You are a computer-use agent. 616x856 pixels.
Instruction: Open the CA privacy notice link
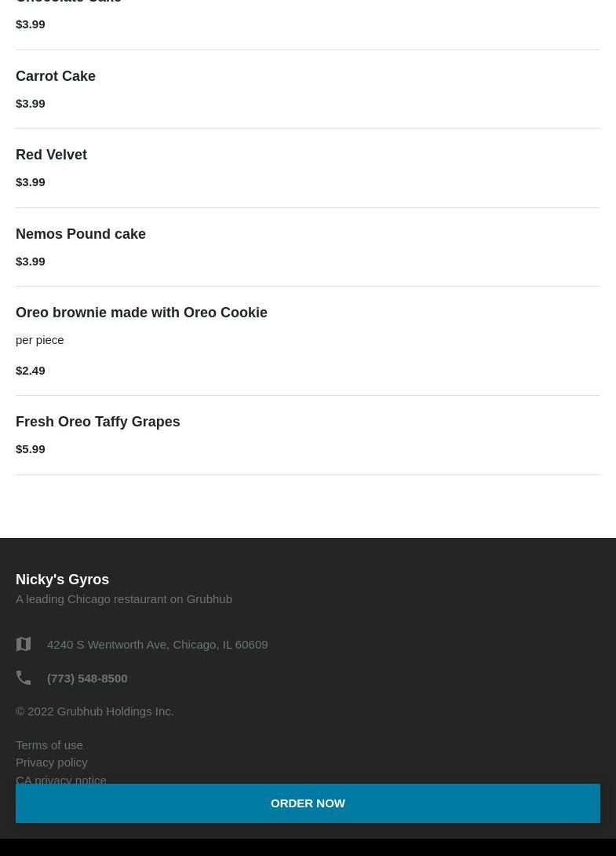(x=61, y=779)
